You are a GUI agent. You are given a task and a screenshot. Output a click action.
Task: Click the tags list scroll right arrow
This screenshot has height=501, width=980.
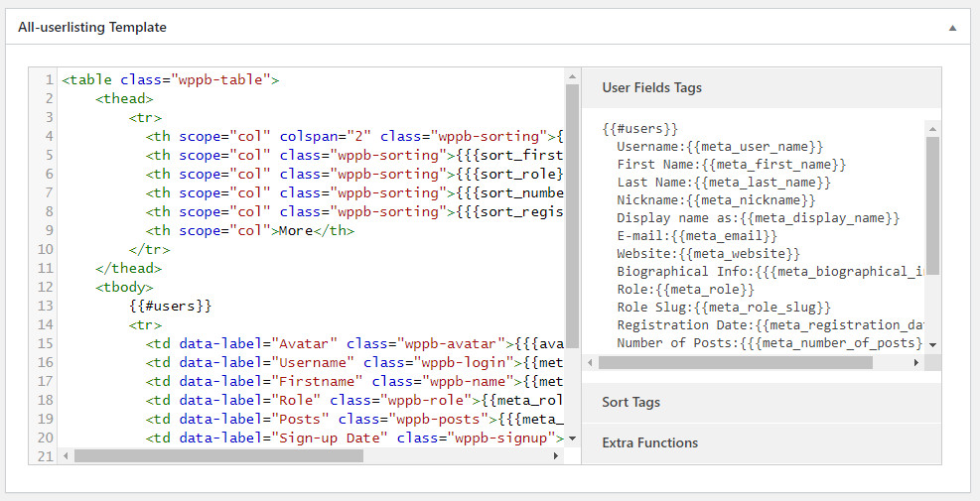click(x=915, y=363)
